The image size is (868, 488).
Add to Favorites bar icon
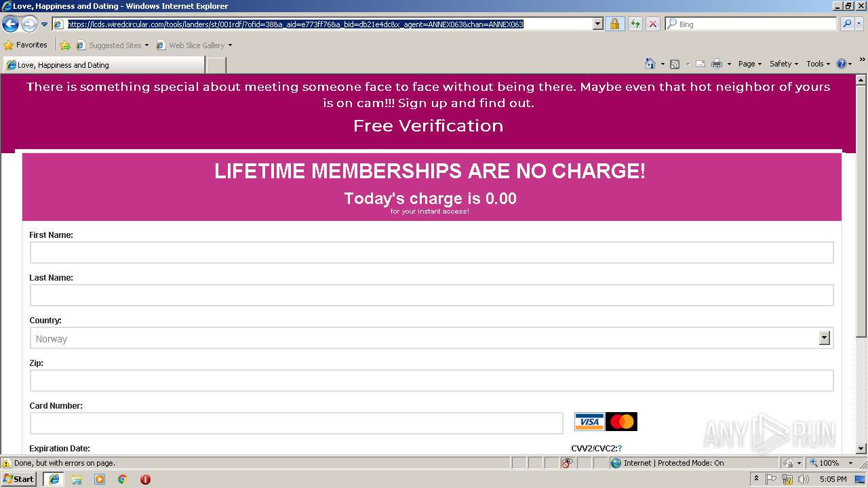[65, 45]
